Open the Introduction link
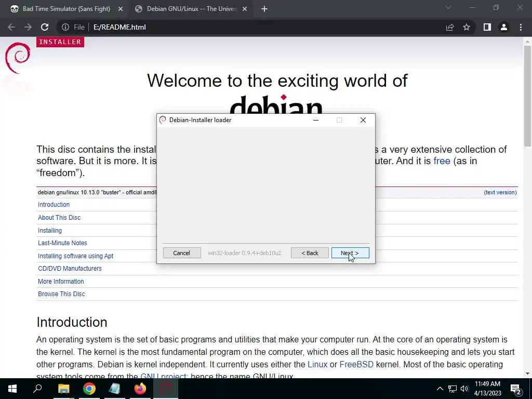 tap(54, 205)
